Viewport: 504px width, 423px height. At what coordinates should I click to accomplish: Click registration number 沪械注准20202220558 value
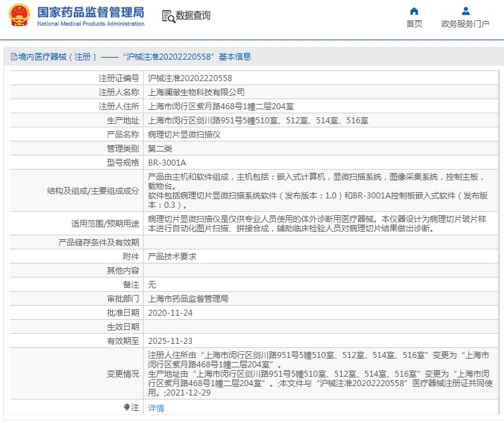coord(190,78)
